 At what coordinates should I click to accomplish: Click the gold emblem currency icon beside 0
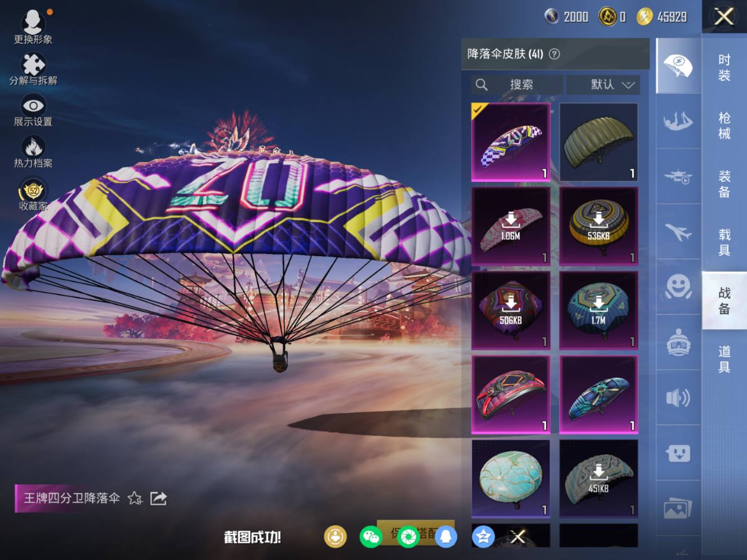coord(607,16)
